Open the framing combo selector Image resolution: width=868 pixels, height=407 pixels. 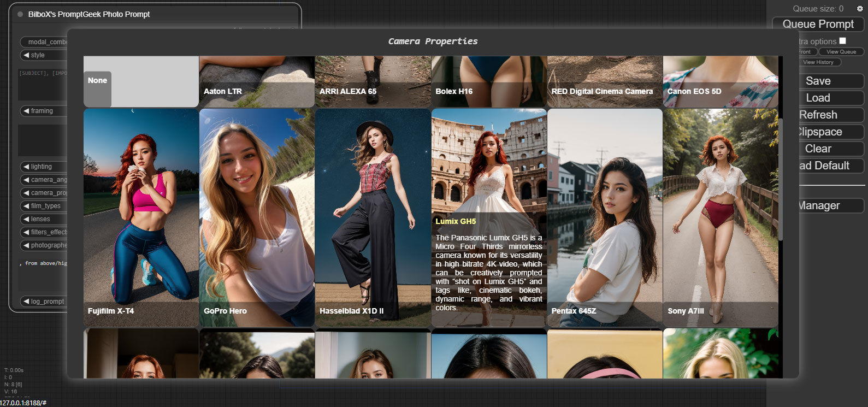[x=44, y=111]
